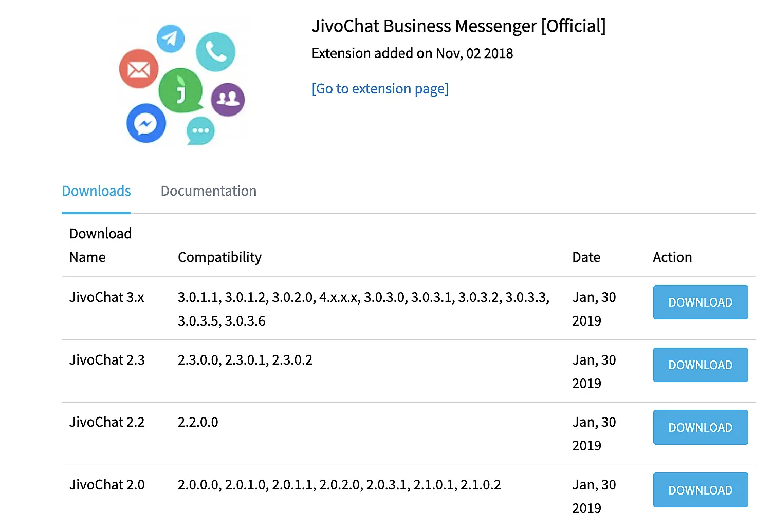Hit Download for JivoChat 2.0

coord(700,490)
